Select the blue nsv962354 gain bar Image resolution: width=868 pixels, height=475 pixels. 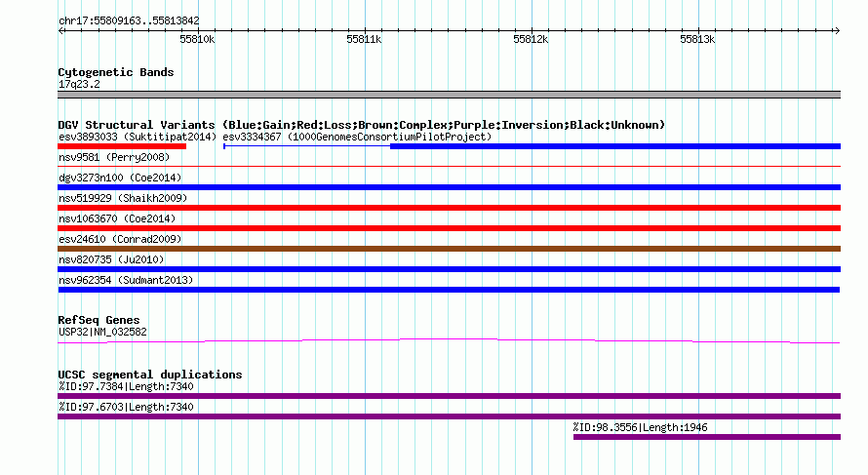point(449,290)
